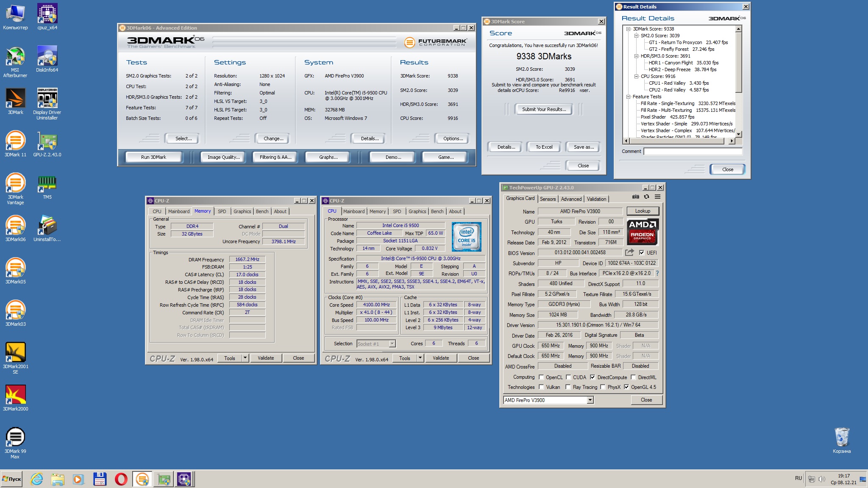Open the AMD FirePro V3900 device dropdown
The height and width of the screenshot is (488, 868).
pos(590,400)
